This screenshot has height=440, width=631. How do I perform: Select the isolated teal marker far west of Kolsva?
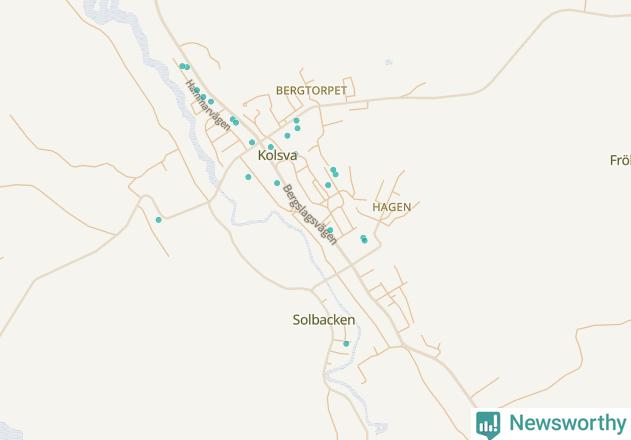(159, 220)
